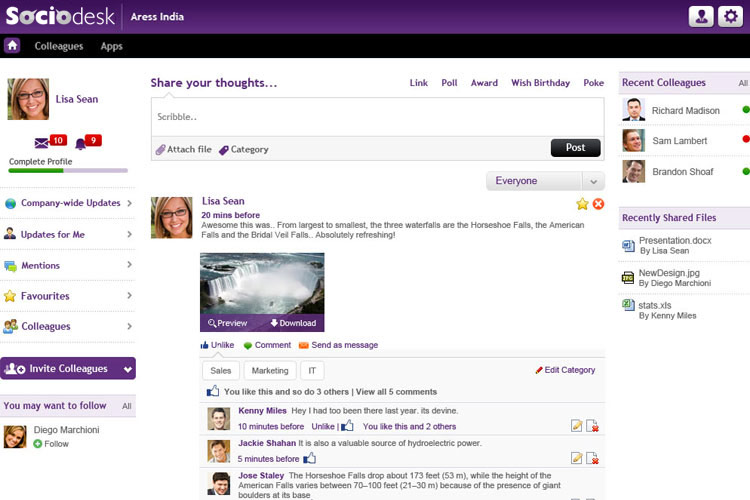
Task: Like Jackie Shahan's comment with thumbs-up icon
Action: 309,458
